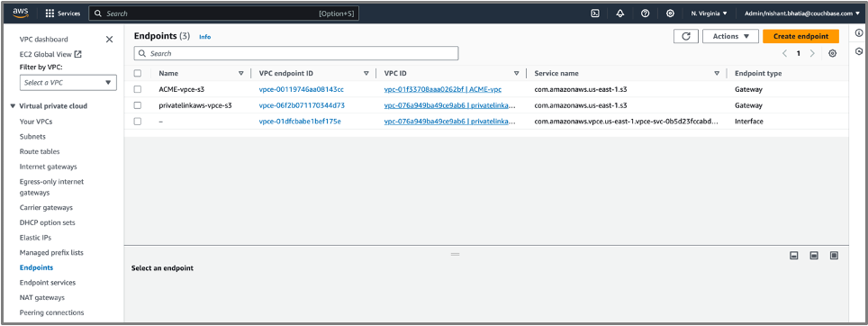Grab the split panel resize handle
Screen dimensions: 868x326
click(455, 254)
